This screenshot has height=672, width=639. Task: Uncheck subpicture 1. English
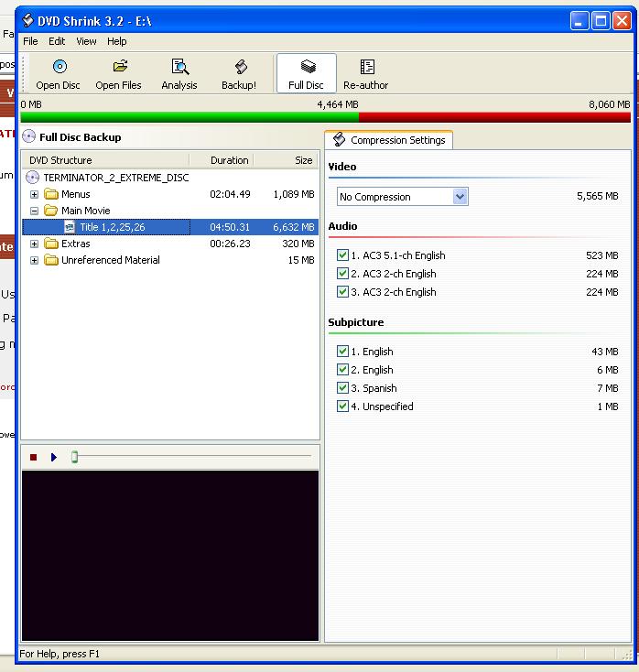342,352
